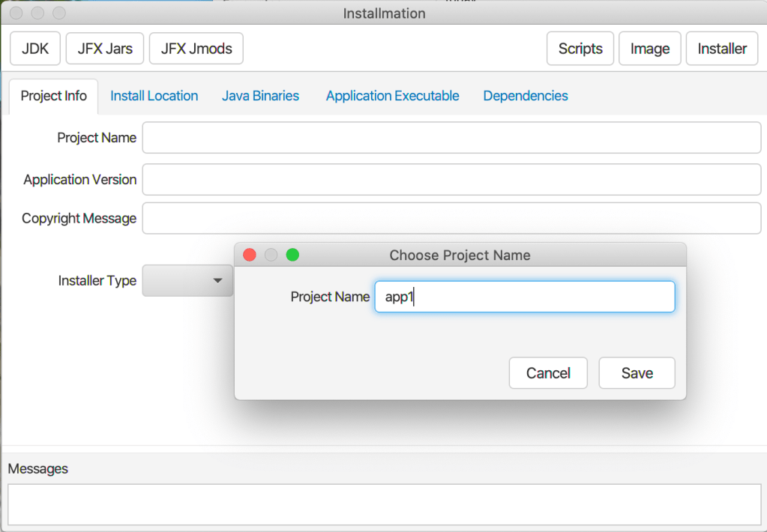Select the Copyright Message text field
The image size is (767, 532).
coord(451,219)
